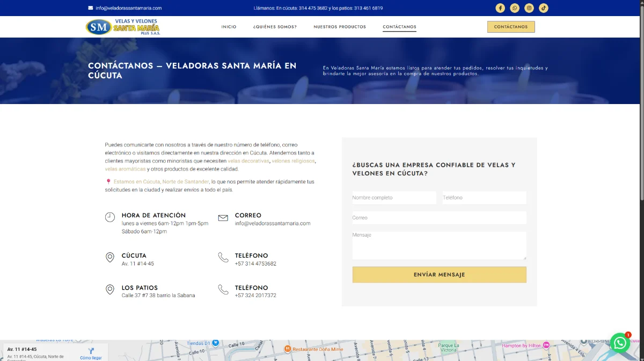Click the envelope icon beside top email
This screenshot has height=361, width=644.
tap(90, 8)
